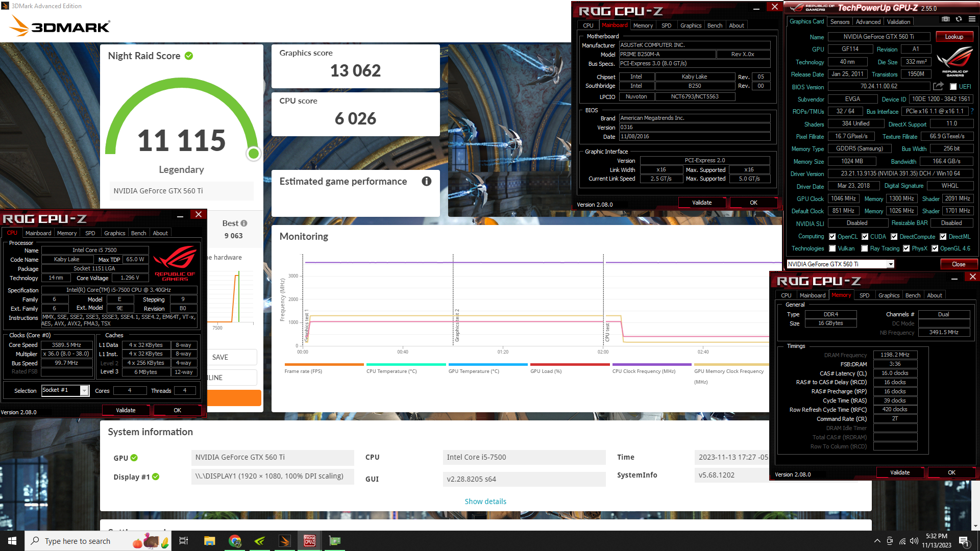This screenshot has width=980, height=551.
Task: Click the info icon next to Best
Action: [x=244, y=223]
